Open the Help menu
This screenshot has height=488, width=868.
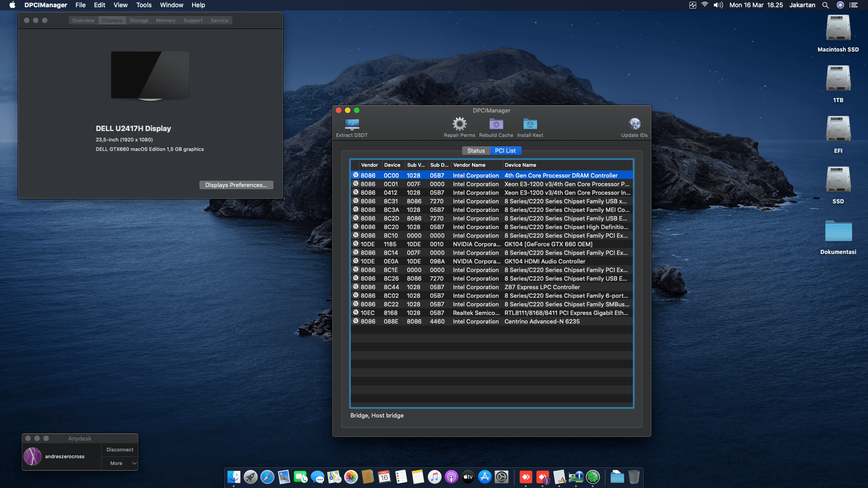(x=198, y=5)
